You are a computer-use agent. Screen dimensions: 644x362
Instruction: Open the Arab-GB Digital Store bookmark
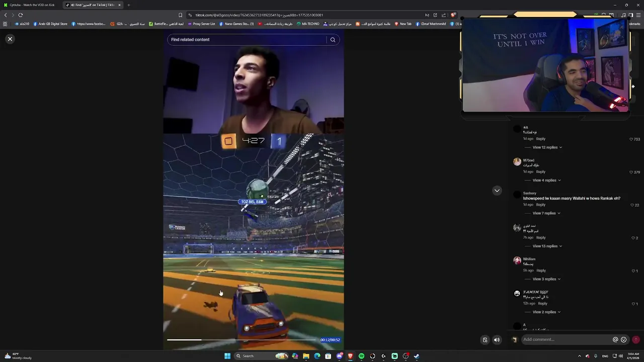click(x=50, y=24)
